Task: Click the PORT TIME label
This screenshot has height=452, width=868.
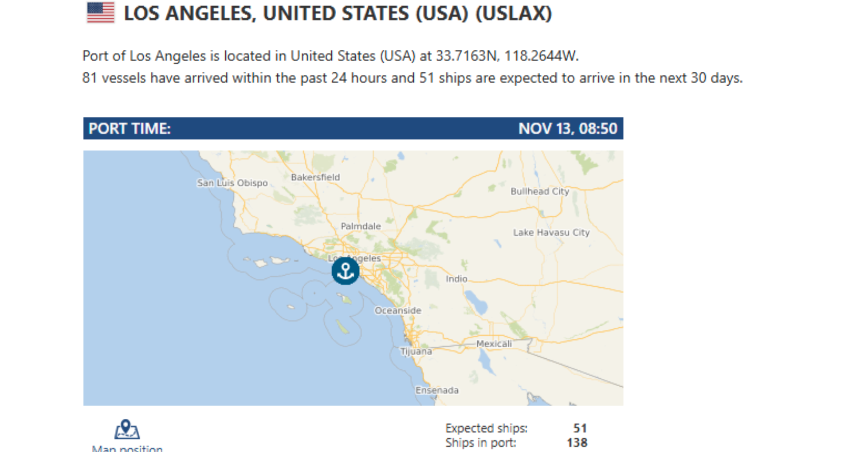Action: coord(130,129)
